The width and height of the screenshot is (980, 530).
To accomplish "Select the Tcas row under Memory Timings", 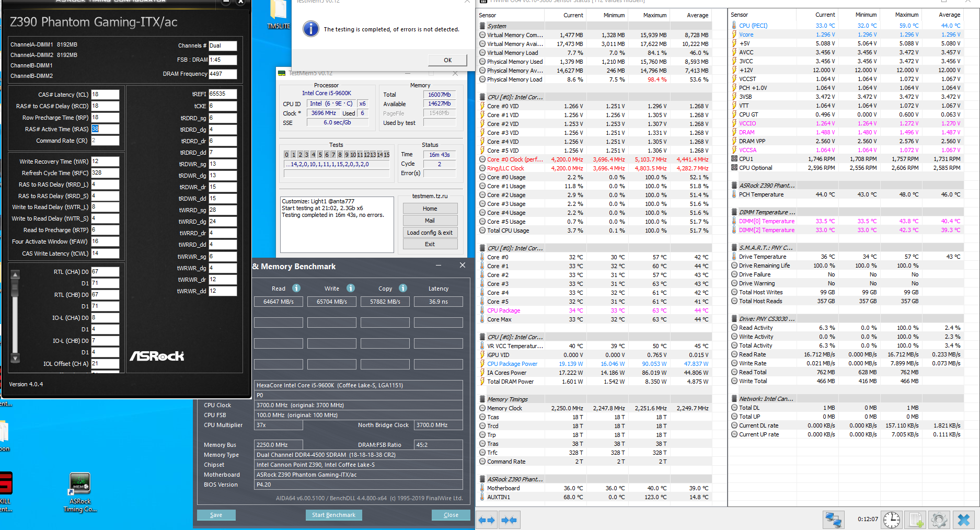I will (594, 417).
